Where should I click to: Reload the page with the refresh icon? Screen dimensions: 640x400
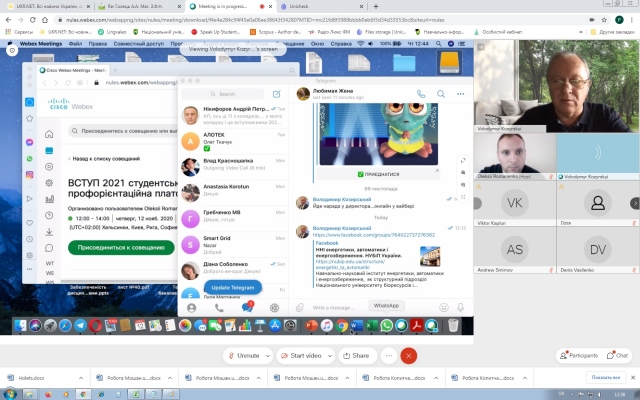point(33,20)
